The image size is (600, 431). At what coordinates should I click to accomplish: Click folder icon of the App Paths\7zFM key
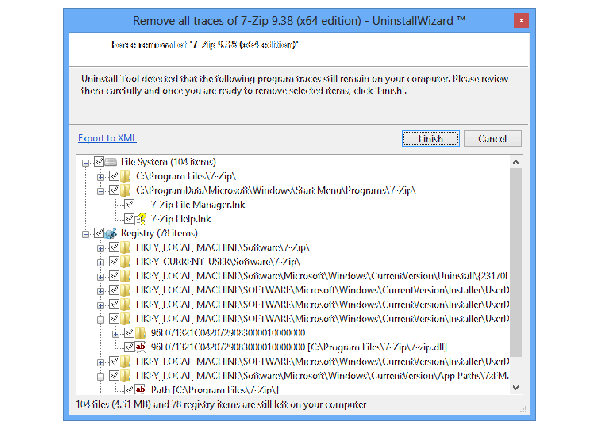[125, 375]
